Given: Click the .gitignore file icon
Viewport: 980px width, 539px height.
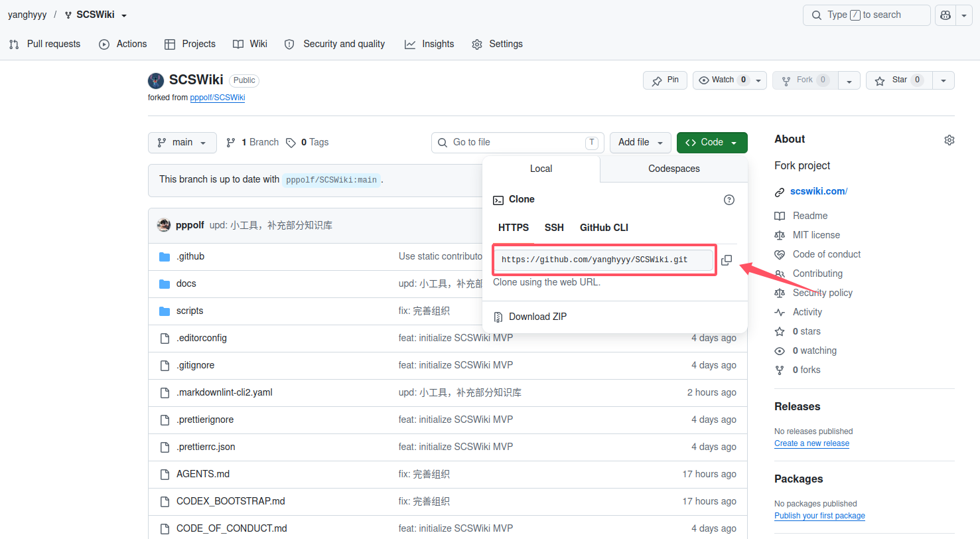Looking at the screenshot, I should pos(165,366).
